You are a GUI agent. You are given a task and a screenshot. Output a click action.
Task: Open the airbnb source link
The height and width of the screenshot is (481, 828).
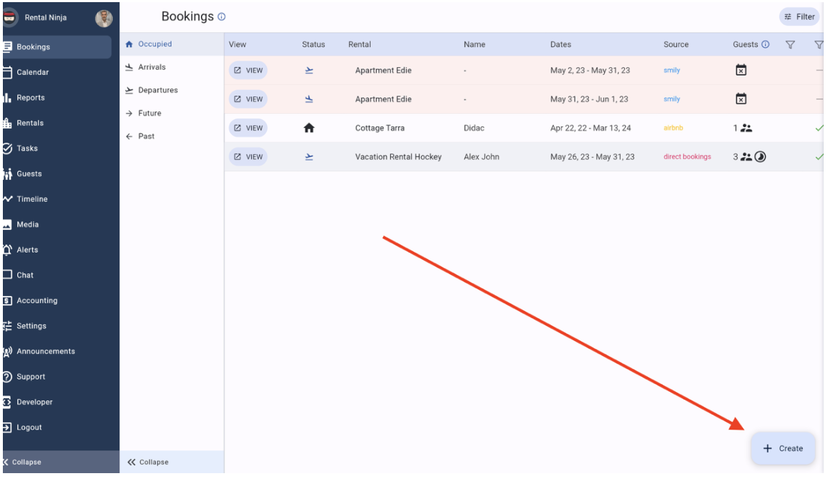[674, 128]
